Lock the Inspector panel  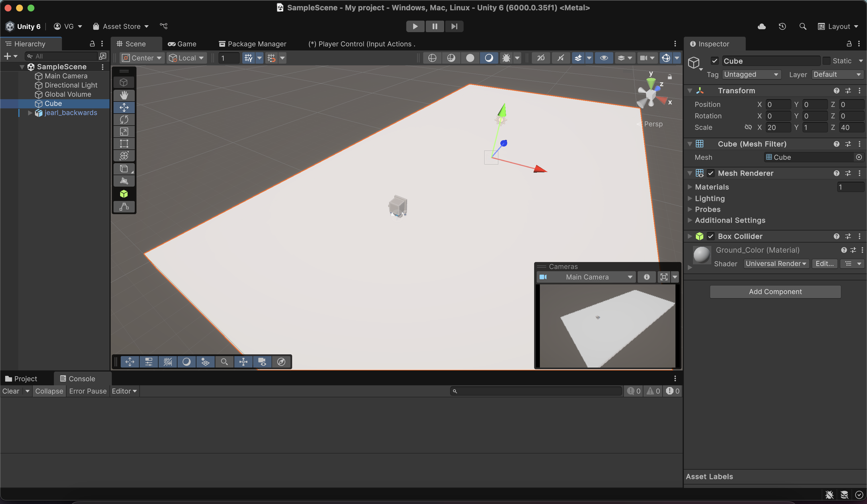[849, 44]
